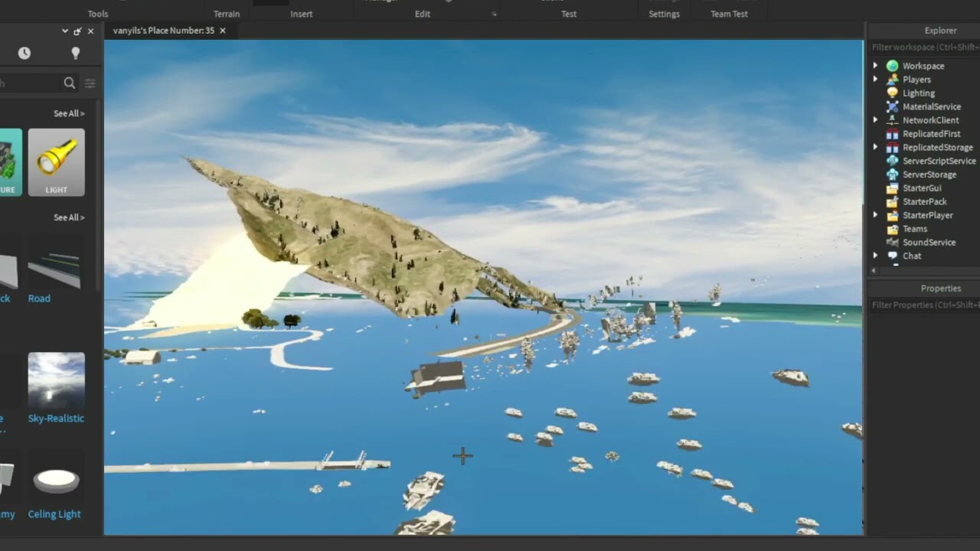The width and height of the screenshot is (980, 551).
Task: Click the Sky-Realistic asset name link
Action: 56,419
